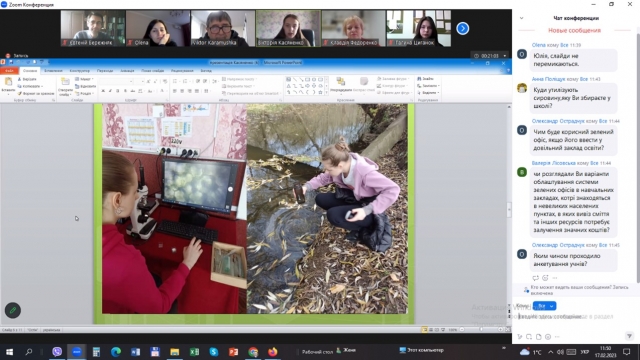Click the attach file icon in the chat toolbar
The image size is (640, 360).
pyautogui.click(x=538, y=337)
